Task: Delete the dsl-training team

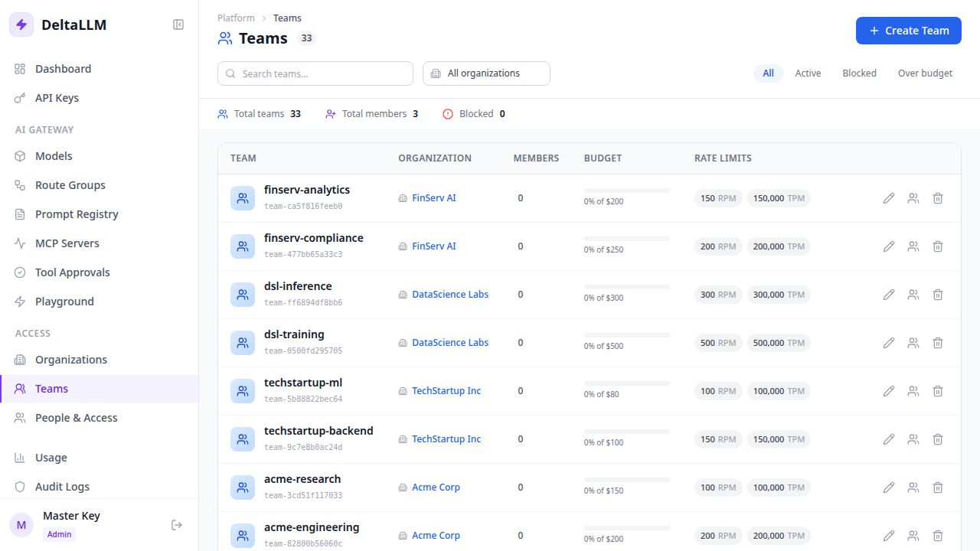Action: [x=938, y=343]
